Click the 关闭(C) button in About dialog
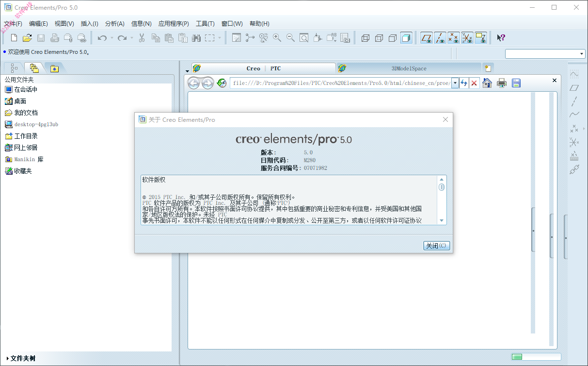This screenshot has width=588, height=366. tap(436, 246)
